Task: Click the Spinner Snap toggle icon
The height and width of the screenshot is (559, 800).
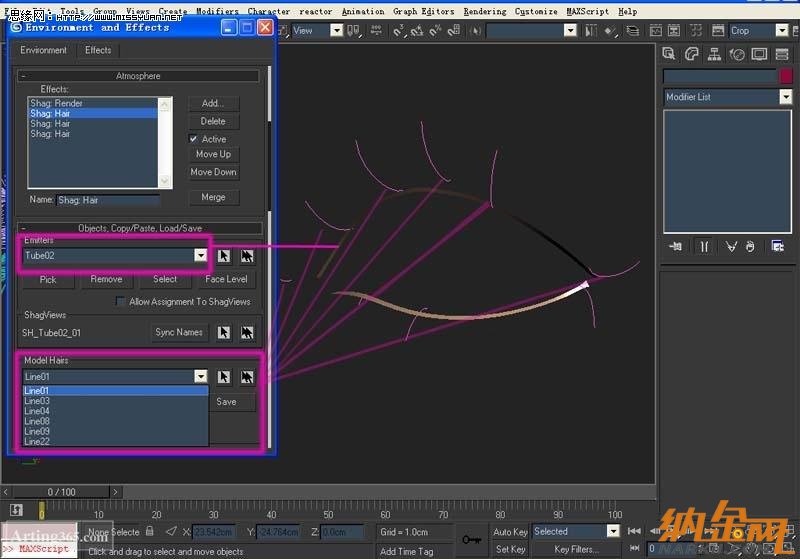Action: pyautogui.click(x=454, y=31)
